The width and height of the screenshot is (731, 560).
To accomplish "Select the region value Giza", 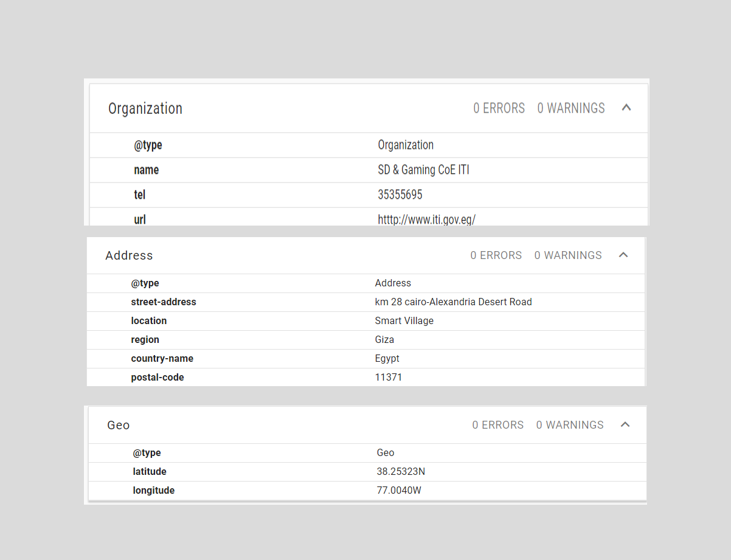I will 384,339.
